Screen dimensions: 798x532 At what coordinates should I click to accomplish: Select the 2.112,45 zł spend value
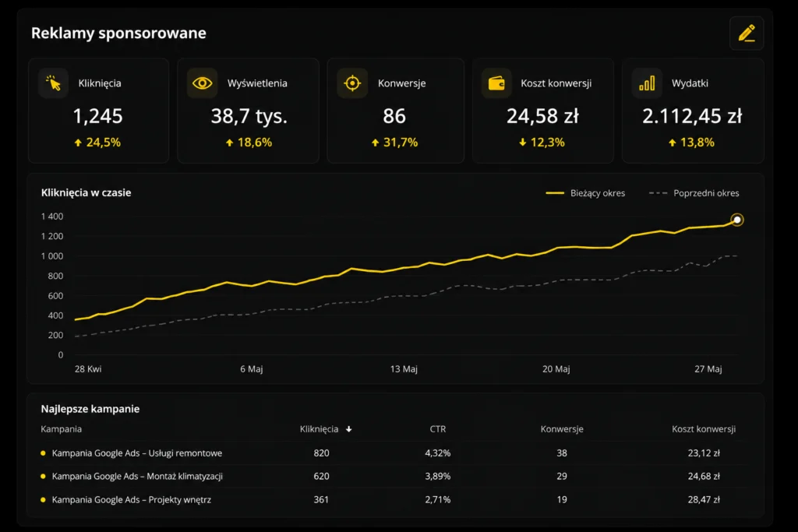point(692,117)
